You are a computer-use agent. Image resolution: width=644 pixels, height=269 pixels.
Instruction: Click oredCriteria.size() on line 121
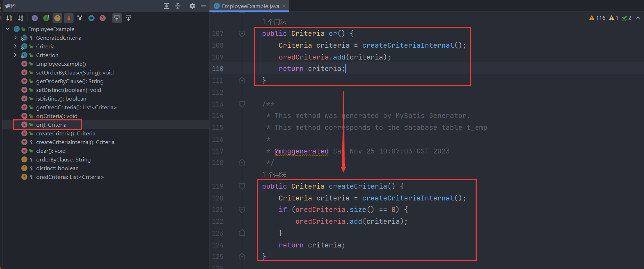coord(335,209)
